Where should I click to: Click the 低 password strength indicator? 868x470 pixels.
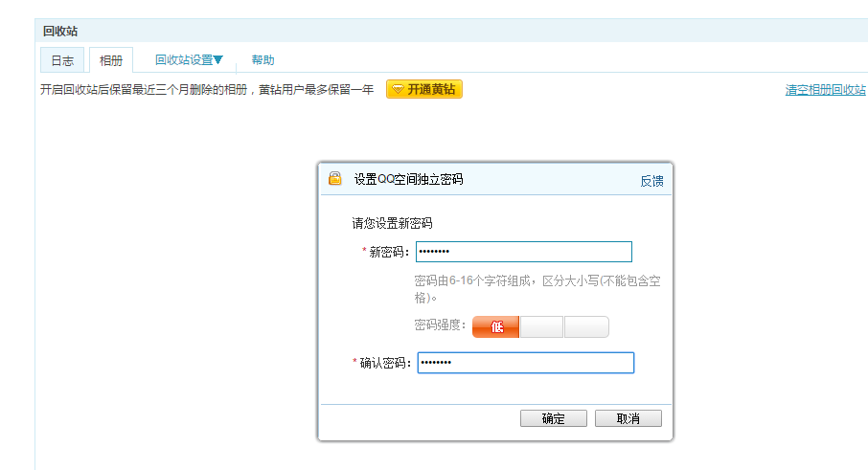(x=496, y=326)
